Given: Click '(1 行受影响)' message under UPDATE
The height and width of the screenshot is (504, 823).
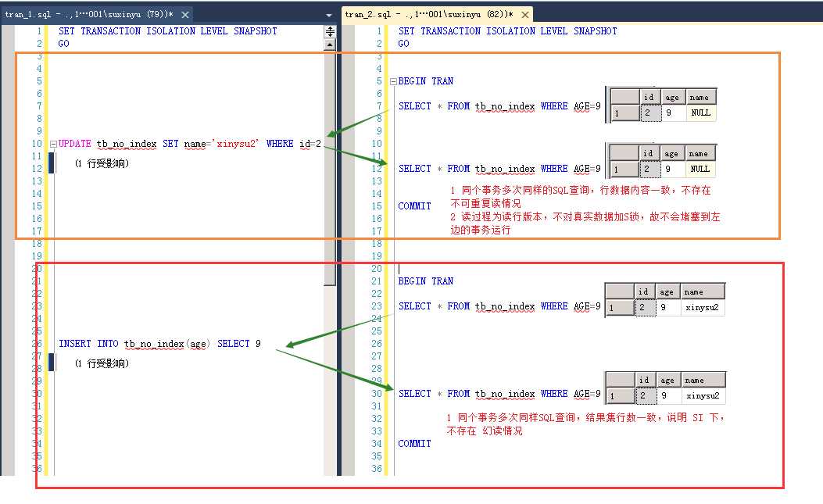Looking at the screenshot, I should pyautogui.click(x=102, y=163).
